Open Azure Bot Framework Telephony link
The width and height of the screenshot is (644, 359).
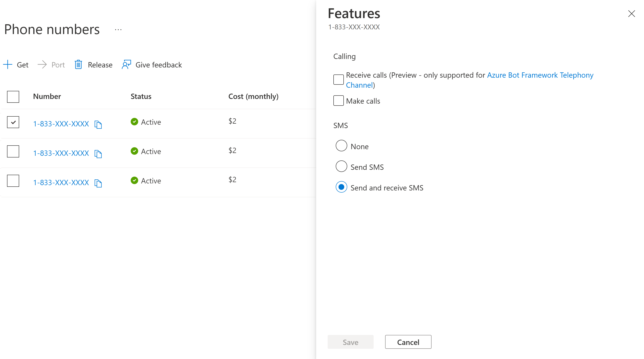pyautogui.click(x=540, y=75)
